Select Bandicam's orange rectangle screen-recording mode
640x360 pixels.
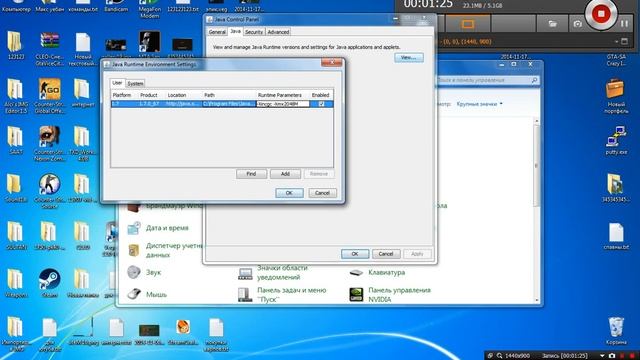(467, 24)
